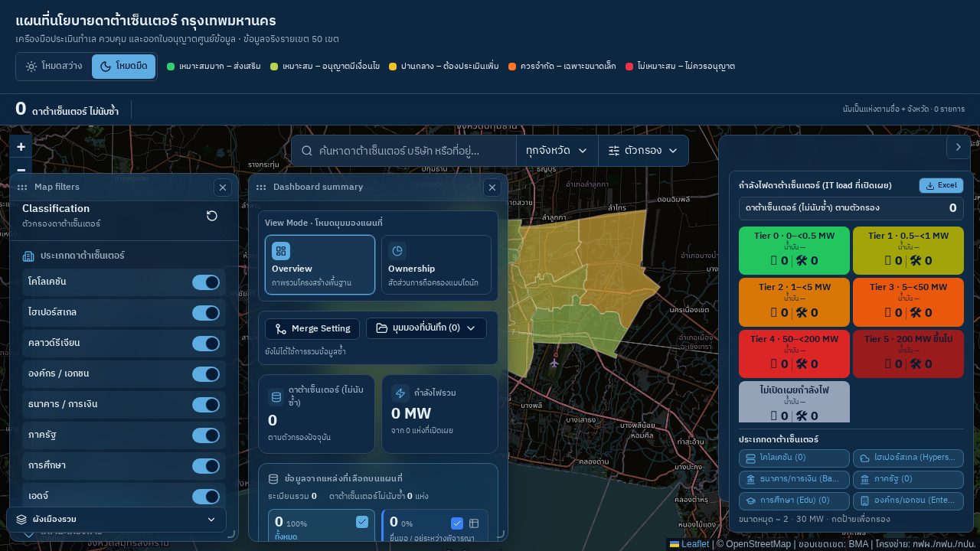Turn off the ธนาคาร / การเงิน switch
This screenshot has width=980, height=551.
point(206,404)
